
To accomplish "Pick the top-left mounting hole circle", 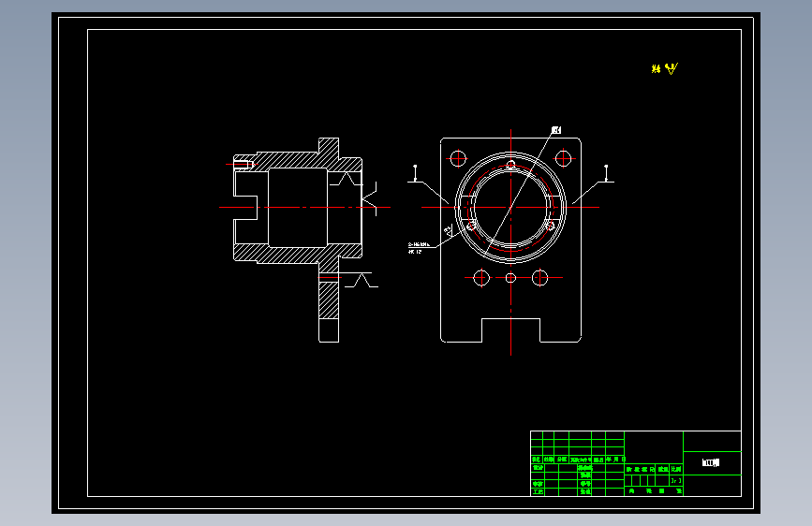I will coord(458,158).
